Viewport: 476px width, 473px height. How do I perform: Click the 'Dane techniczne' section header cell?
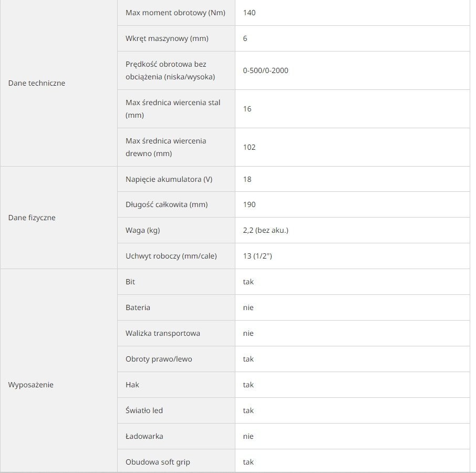(37, 83)
